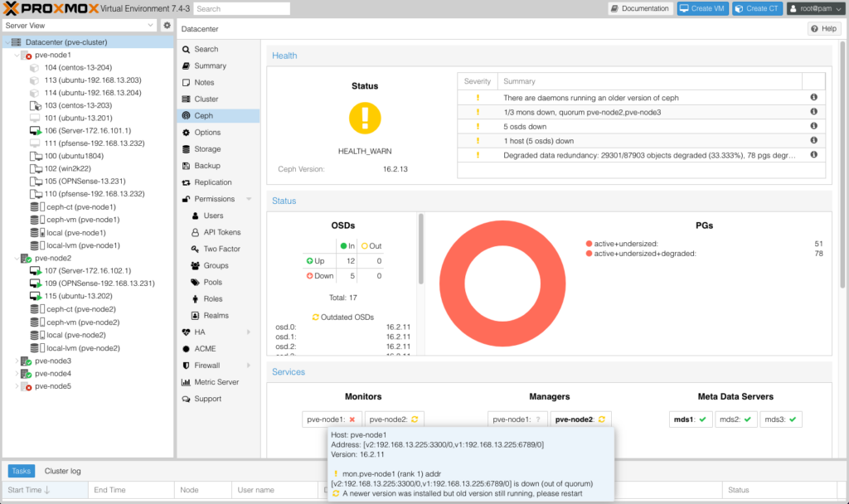
Task: Open the Firewall menu item
Action: point(218,366)
